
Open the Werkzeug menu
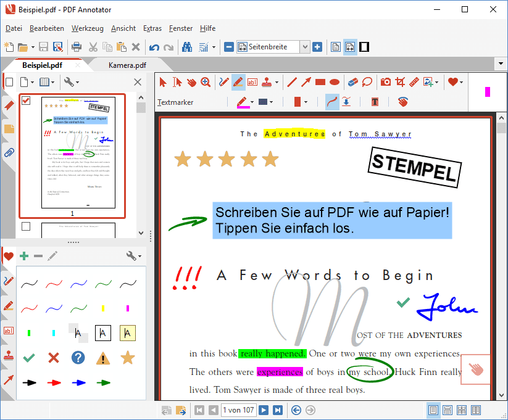pyautogui.click(x=88, y=28)
